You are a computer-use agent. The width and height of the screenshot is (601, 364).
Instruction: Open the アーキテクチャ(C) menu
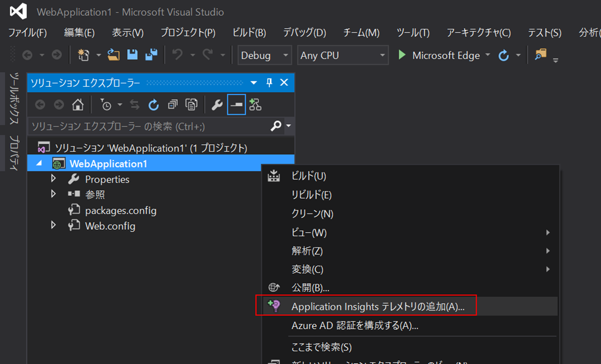479,33
